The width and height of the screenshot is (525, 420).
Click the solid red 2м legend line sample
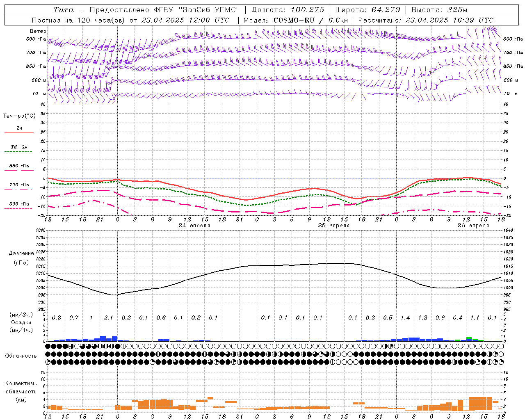[x=19, y=132]
